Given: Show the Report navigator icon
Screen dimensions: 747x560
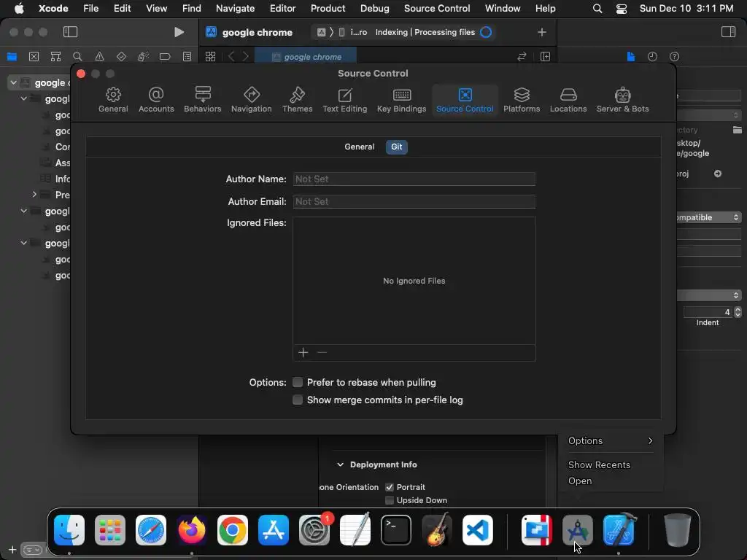Looking at the screenshot, I should click(x=187, y=57).
